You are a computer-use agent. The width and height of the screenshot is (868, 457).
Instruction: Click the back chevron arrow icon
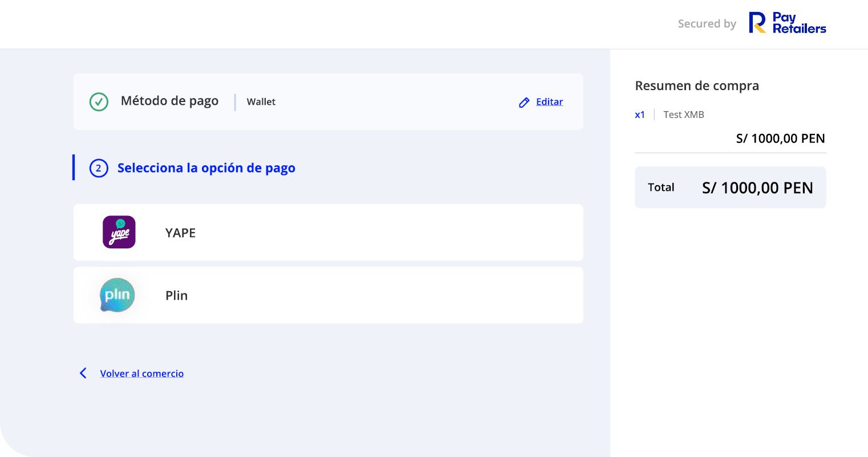point(83,373)
